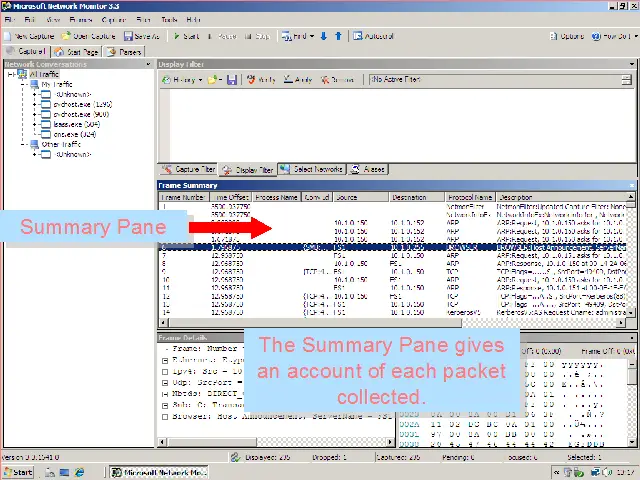Click the Verify filter button
This screenshot has width=640, height=480.
click(x=261, y=80)
